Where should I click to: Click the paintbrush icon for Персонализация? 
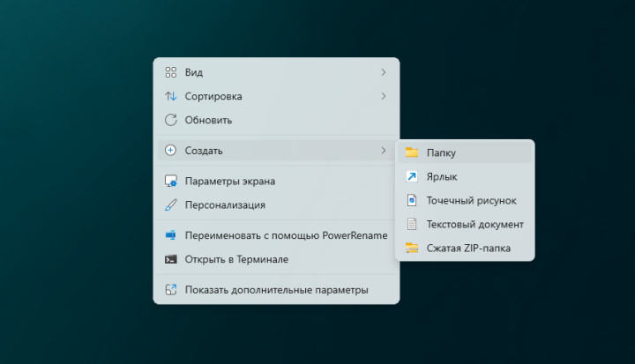click(171, 205)
